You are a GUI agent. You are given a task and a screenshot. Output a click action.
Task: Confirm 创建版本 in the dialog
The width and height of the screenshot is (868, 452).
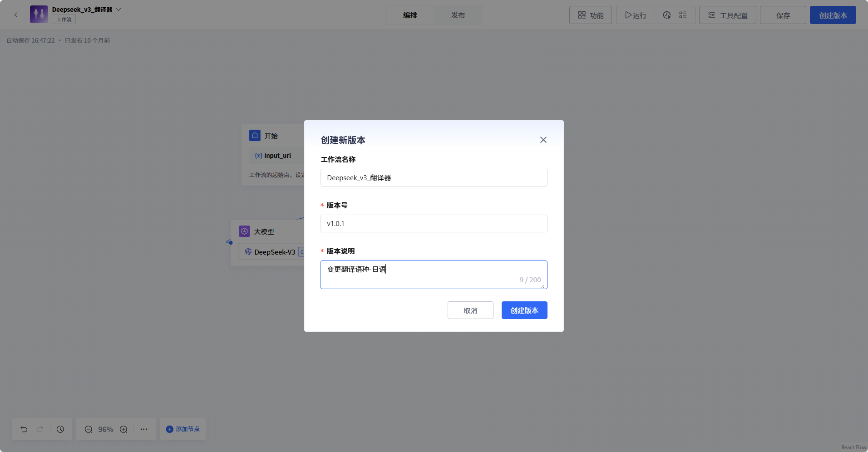point(524,310)
